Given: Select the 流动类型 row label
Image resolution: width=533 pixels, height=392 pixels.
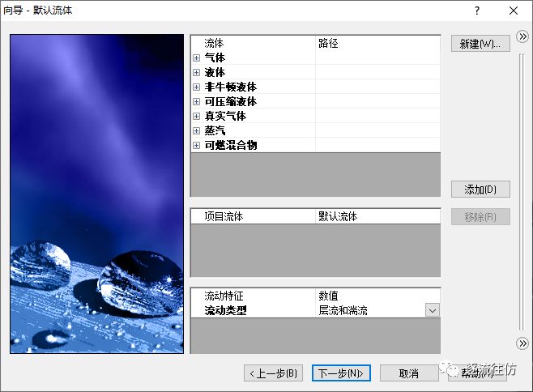Looking at the screenshot, I should coord(225,310).
